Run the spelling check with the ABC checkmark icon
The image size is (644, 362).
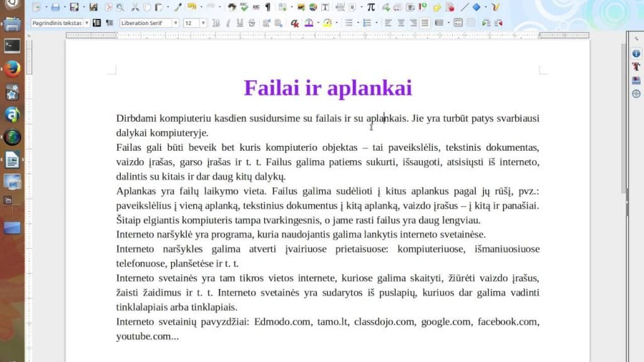tap(244, 7)
